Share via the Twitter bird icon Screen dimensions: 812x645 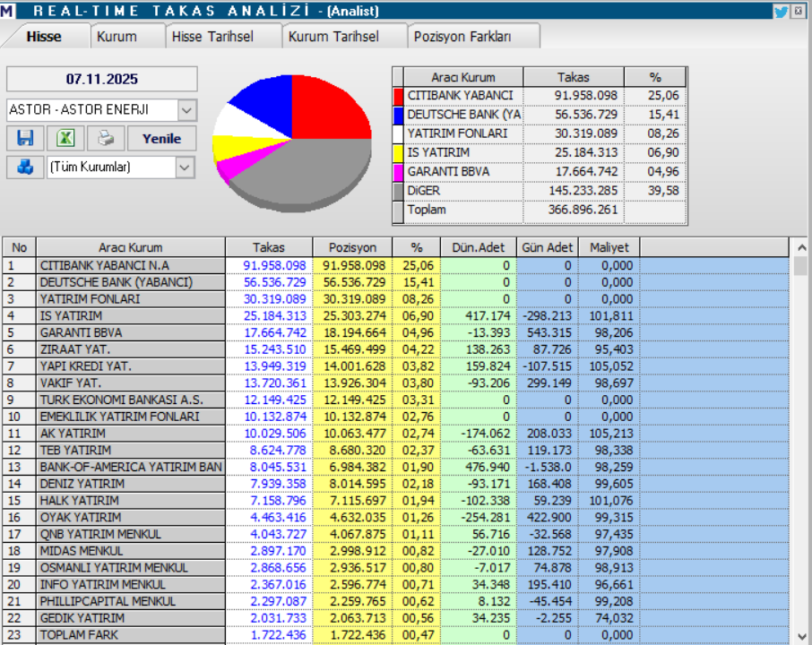point(780,11)
